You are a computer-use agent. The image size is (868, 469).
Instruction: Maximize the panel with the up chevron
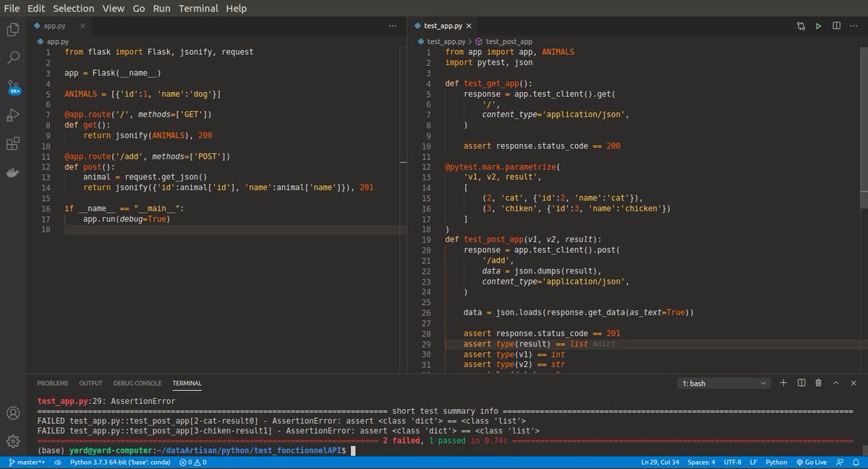click(x=835, y=383)
